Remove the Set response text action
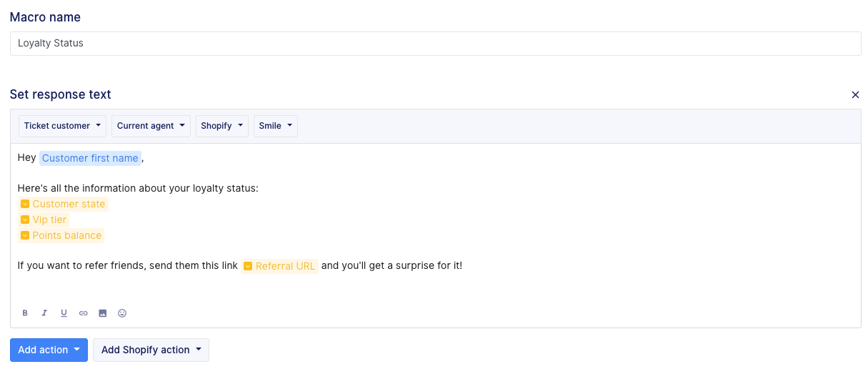868x374 pixels. click(855, 94)
